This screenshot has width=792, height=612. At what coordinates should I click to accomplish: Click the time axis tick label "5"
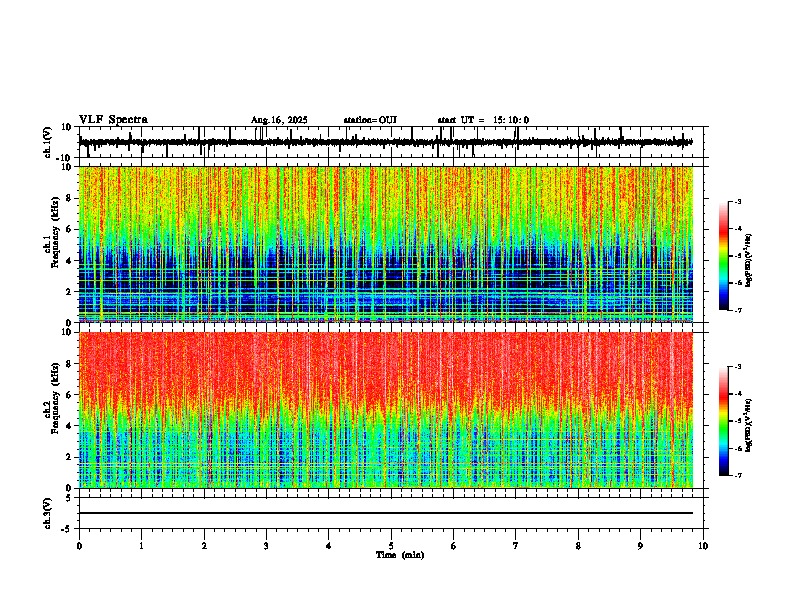tap(391, 546)
